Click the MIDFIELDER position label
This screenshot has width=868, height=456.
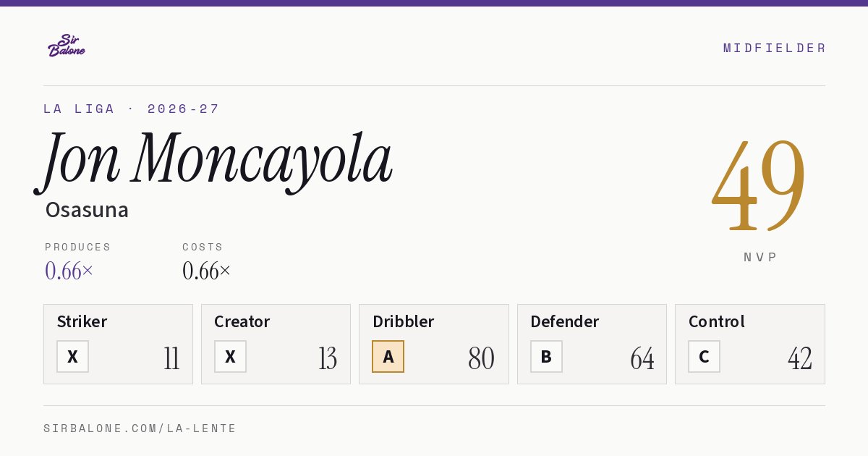coord(775,48)
